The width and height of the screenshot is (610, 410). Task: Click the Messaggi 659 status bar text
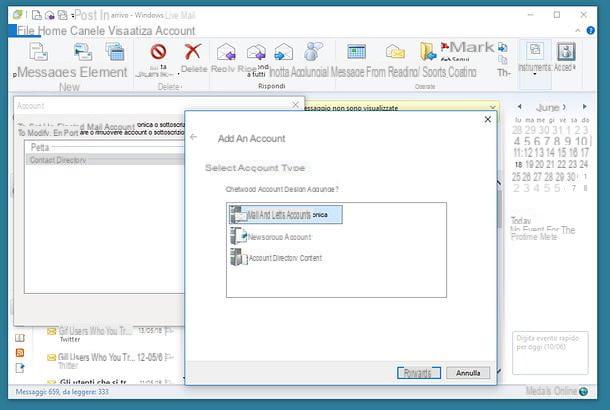coord(62,392)
